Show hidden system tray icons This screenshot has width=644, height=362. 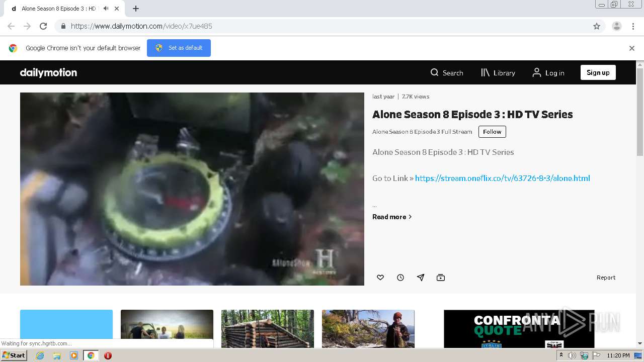[x=561, y=355]
